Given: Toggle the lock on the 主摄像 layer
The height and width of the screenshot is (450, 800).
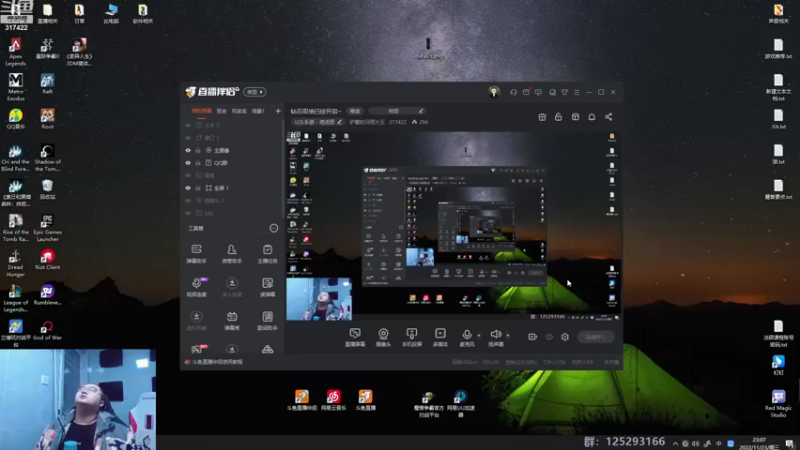Looking at the screenshot, I should (x=198, y=151).
